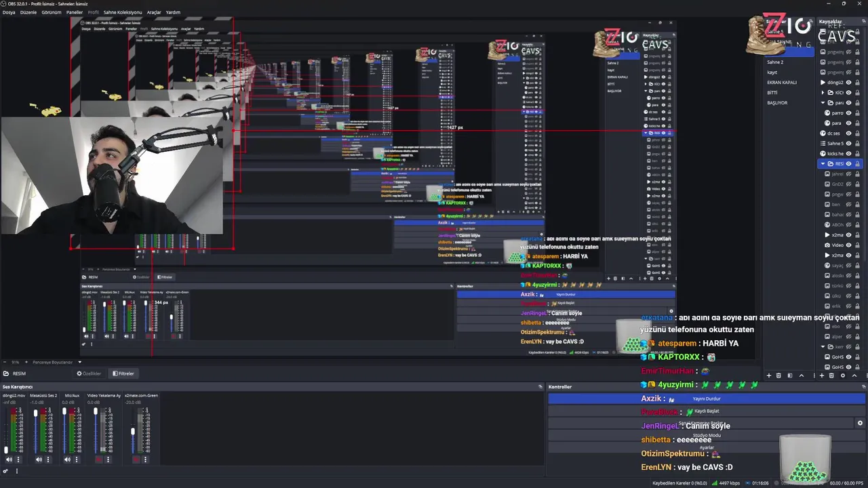Open Mic/Aux channel three-dot options

click(77, 459)
